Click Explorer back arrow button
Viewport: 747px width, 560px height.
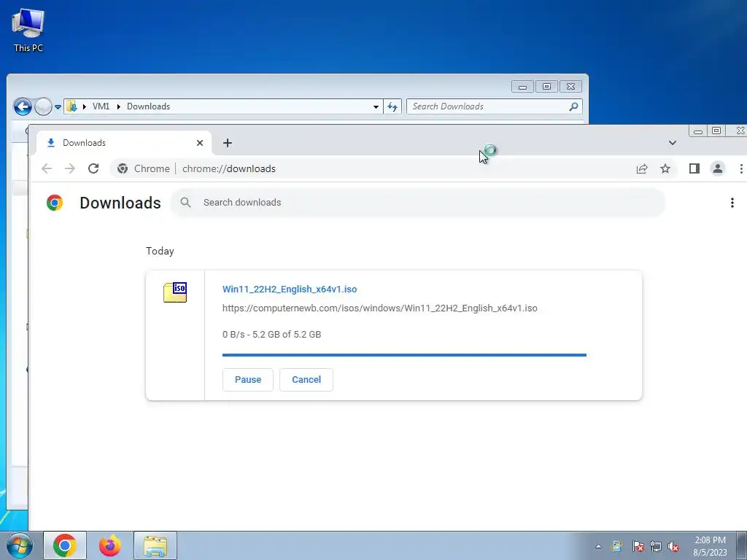coord(23,106)
